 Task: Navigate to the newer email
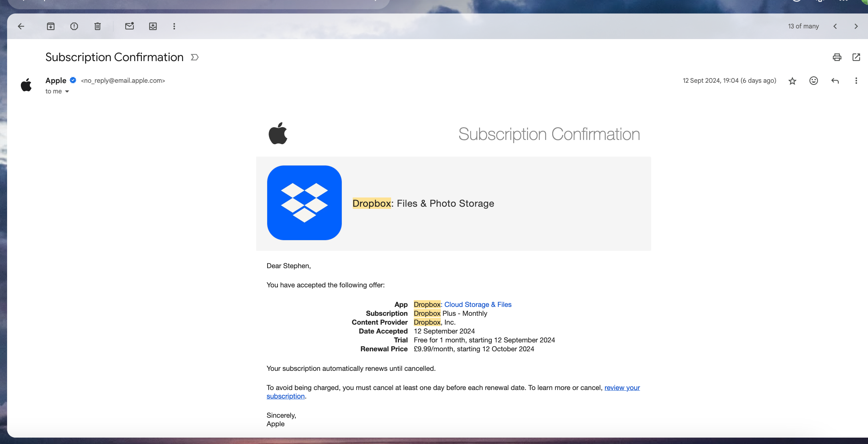click(835, 26)
